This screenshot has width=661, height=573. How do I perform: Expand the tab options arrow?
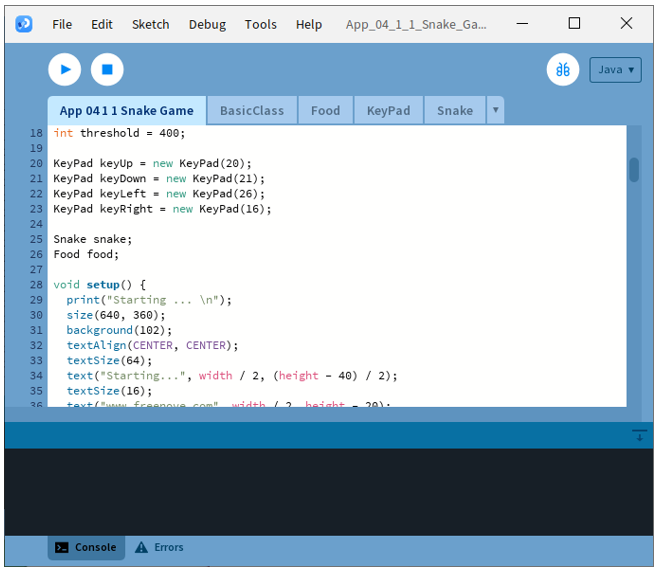tap(496, 110)
